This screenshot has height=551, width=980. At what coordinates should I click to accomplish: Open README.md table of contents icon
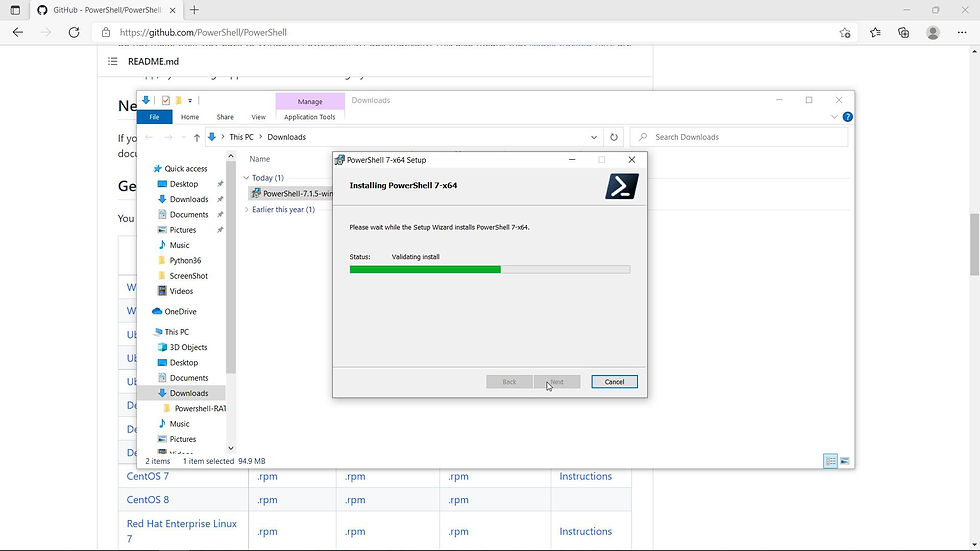pyautogui.click(x=112, y=61)
